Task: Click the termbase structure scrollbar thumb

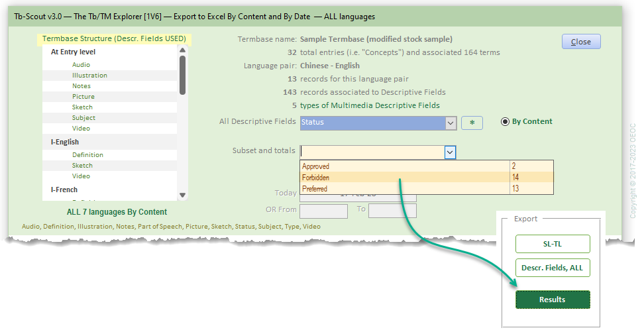Action: [x=182, y=74]
